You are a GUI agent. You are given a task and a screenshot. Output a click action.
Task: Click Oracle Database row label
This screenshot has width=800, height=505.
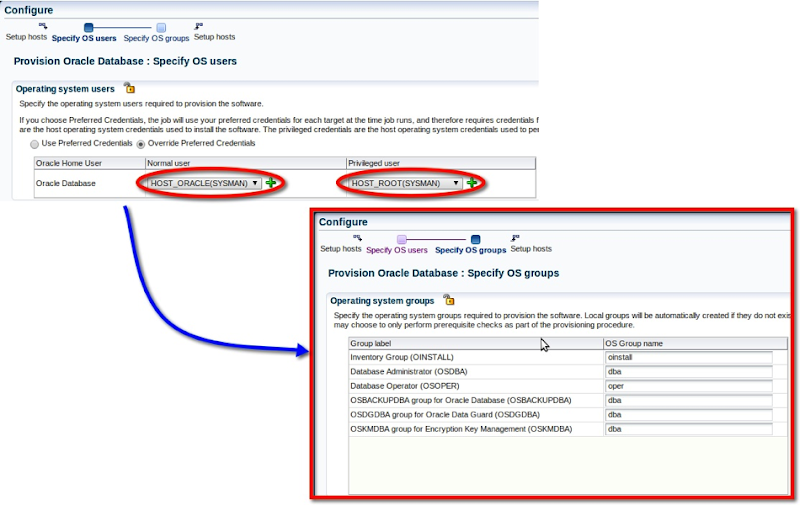66,183
